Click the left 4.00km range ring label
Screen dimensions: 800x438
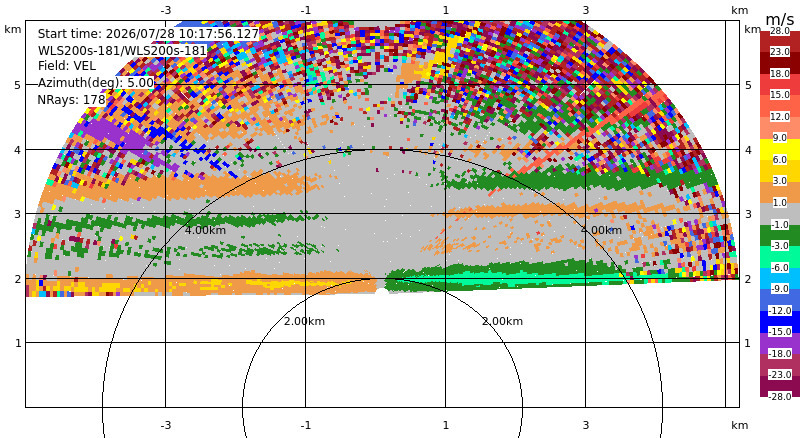point(205,230)
